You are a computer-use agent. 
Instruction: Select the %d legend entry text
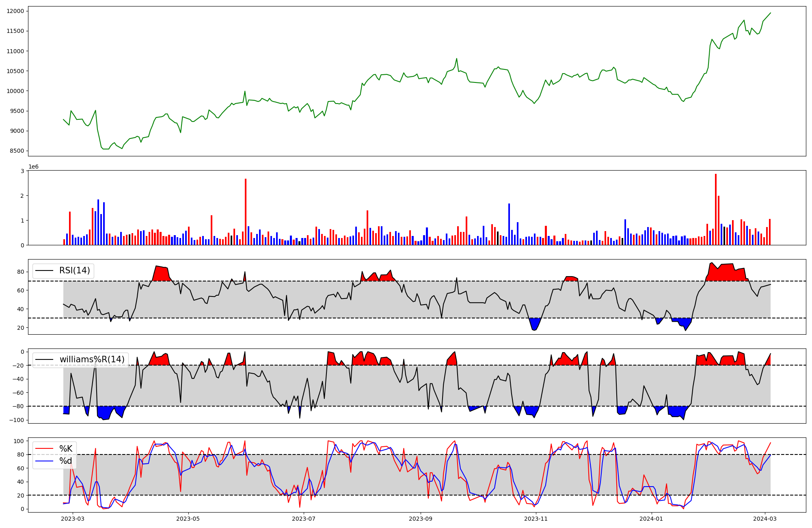(66, 461)
